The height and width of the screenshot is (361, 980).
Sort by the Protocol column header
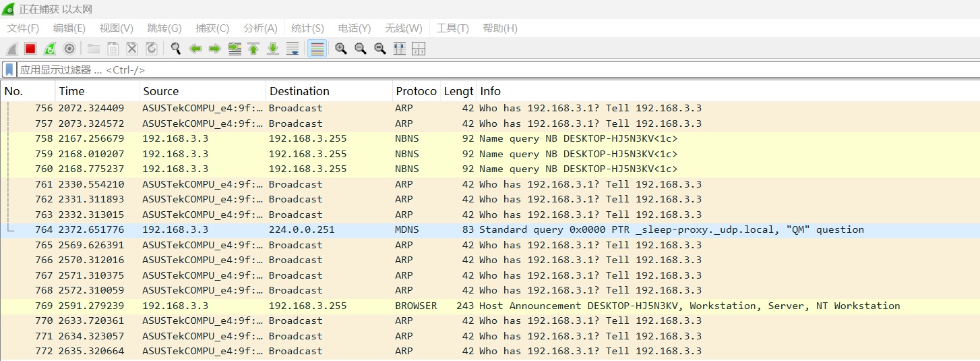(416, 91)
